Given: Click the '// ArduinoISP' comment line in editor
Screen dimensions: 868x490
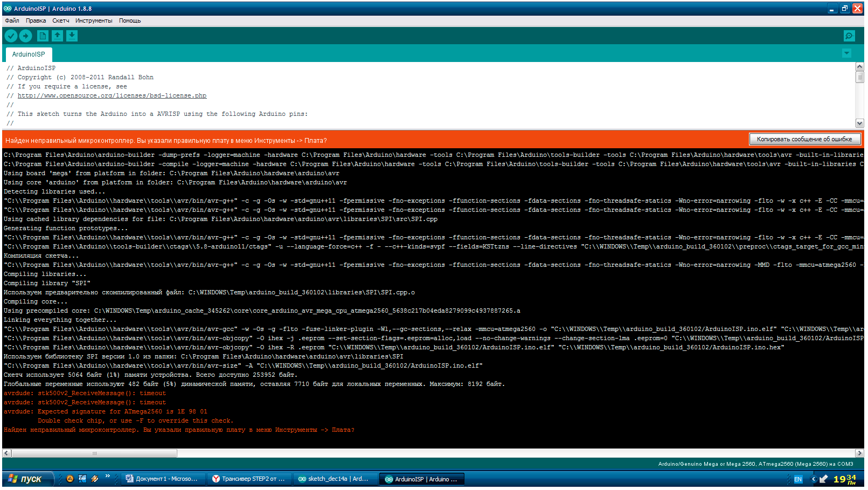Looking at the screenshot, I should (x=31, y=68).
